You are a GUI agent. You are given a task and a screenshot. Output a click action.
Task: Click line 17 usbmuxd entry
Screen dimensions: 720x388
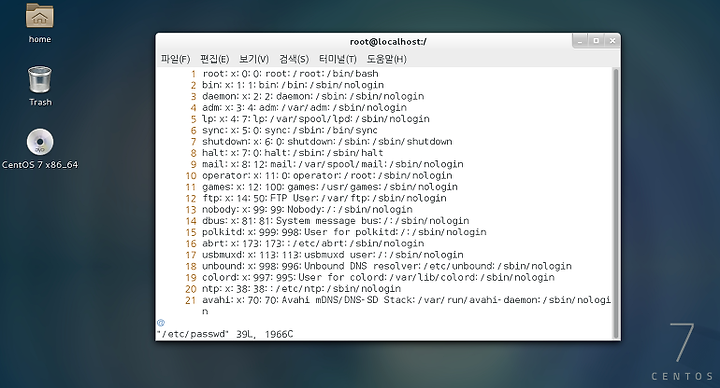(333, 255)
